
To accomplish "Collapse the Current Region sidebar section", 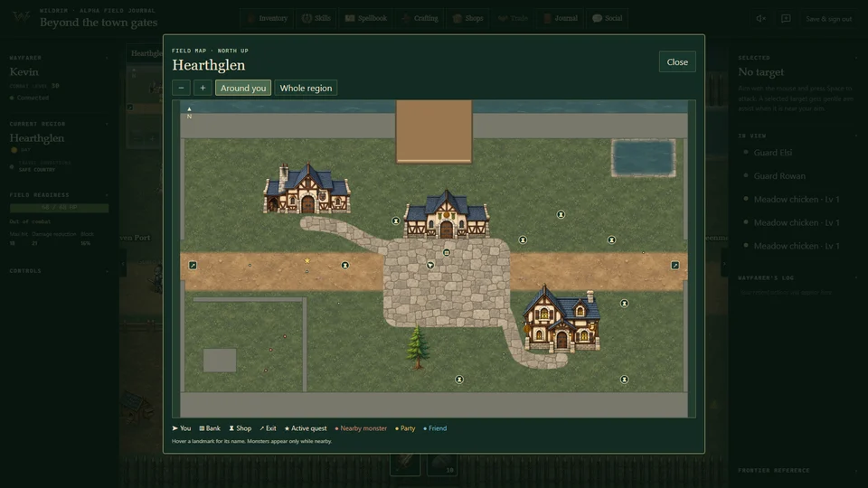I will point(107,124).
